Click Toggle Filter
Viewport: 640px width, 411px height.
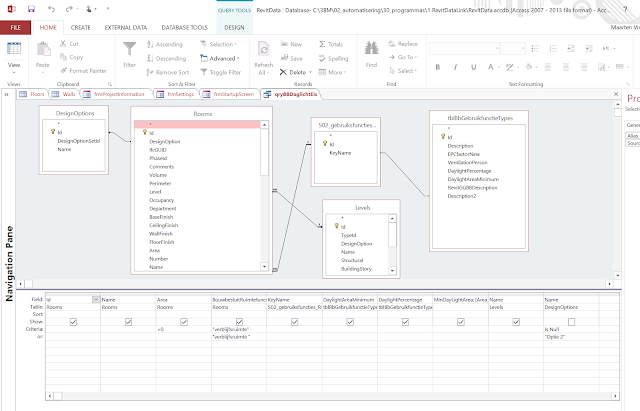(220, 72)
